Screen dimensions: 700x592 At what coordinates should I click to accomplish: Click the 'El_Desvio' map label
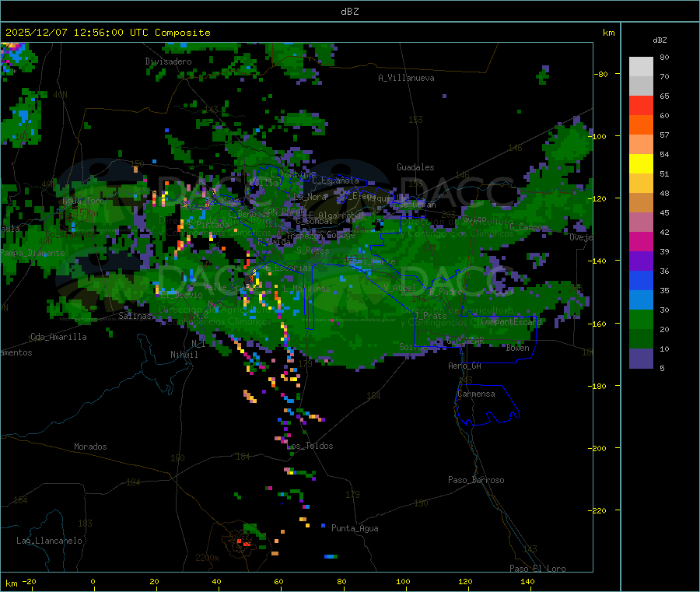tap(182, 295)
